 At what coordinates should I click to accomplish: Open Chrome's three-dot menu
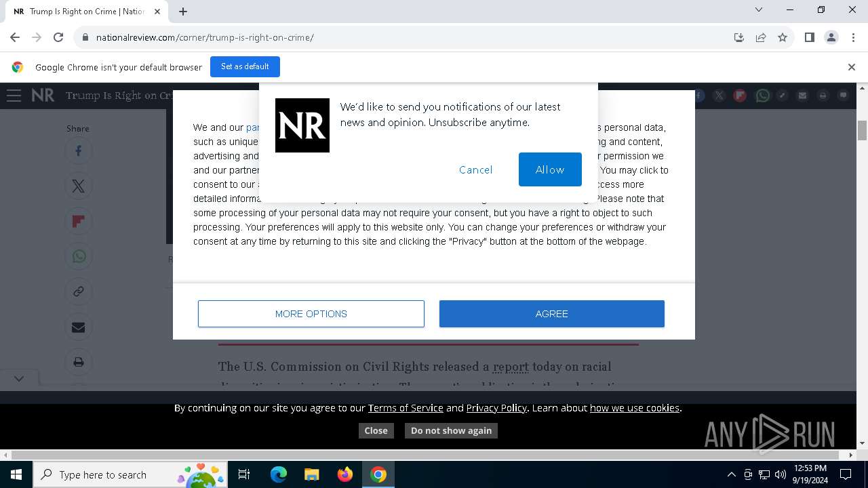click(852, 37)
